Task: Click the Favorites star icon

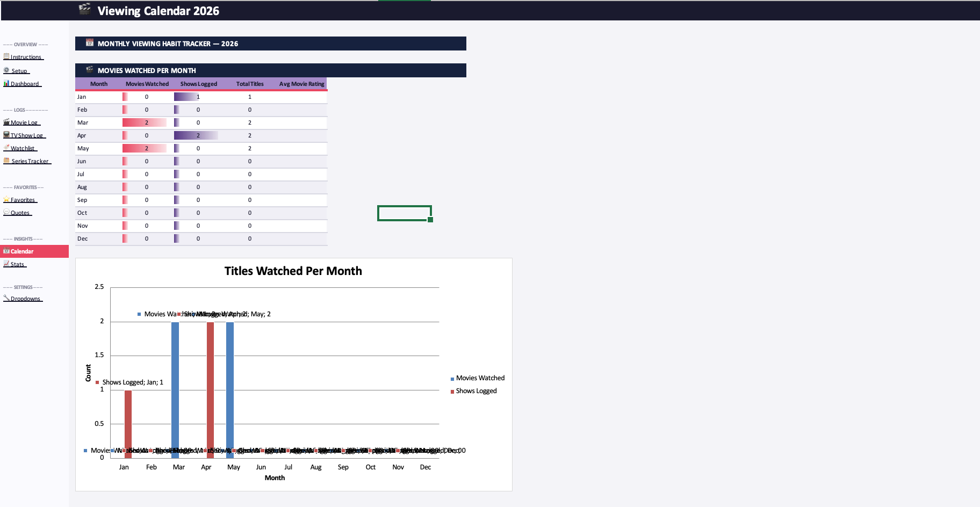Action: (6, 199)
